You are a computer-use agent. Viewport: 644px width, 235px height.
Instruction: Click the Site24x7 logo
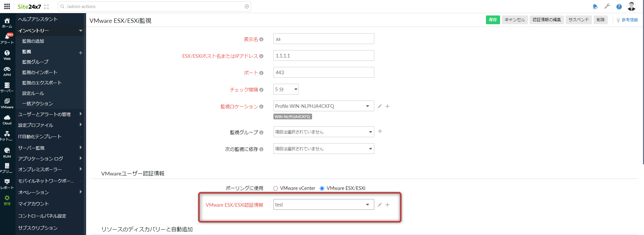(x=29, y=7)
